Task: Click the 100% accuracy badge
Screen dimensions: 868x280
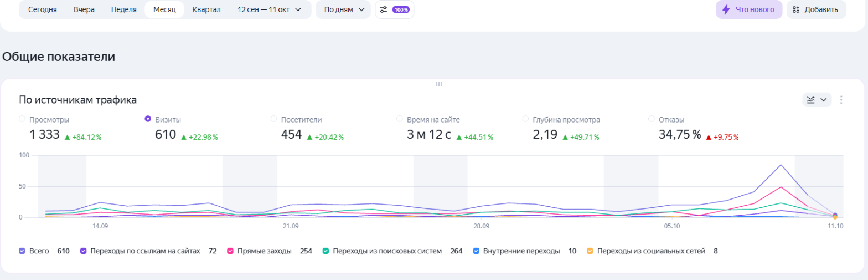Action: (x=401, y=9)
